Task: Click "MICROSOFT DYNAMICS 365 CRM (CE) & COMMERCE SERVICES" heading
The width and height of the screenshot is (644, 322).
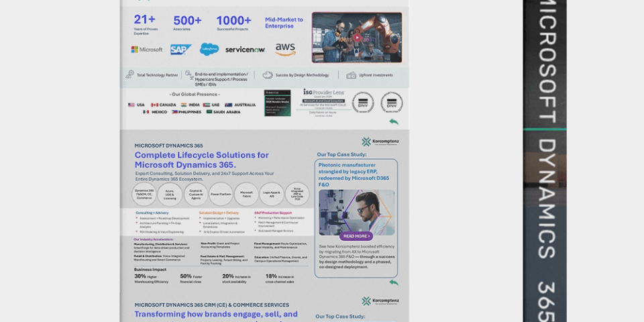Action: (211, 305)
